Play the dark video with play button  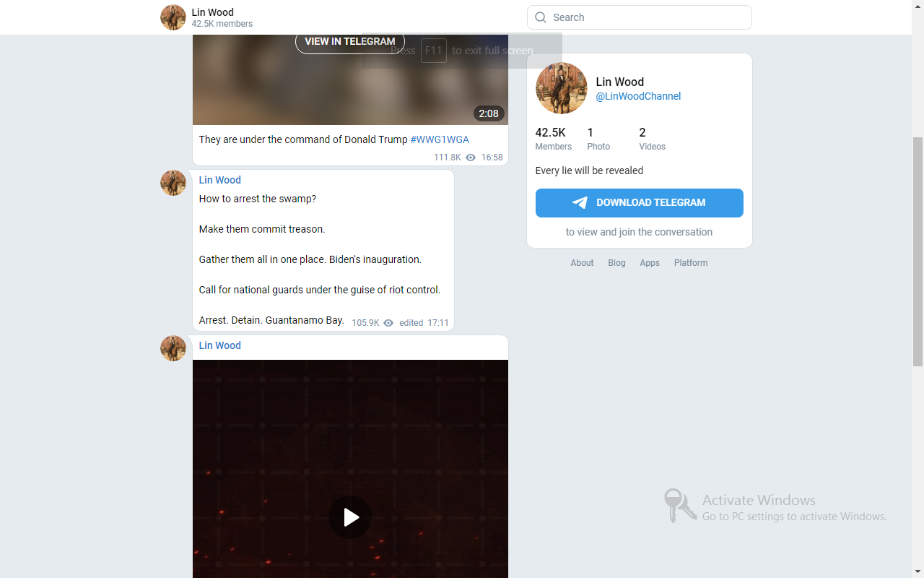point(350,517)
